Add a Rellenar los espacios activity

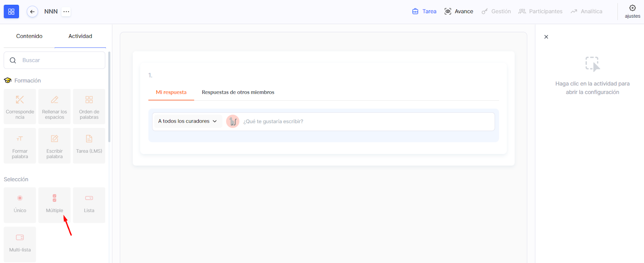[x=54, y=107]
